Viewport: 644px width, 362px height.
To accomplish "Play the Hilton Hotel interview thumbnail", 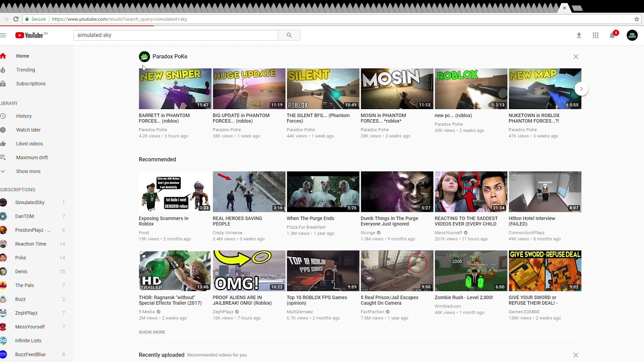I will click(545, 192).
